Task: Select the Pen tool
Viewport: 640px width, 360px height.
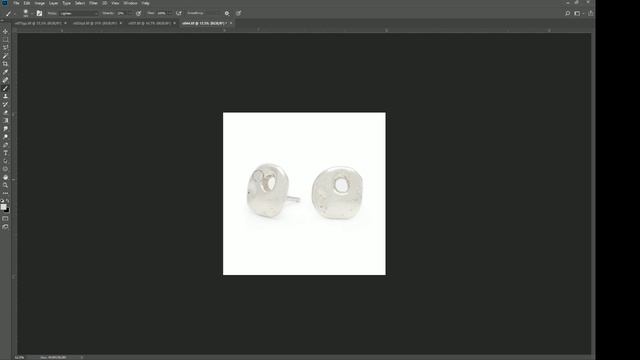Action: pos(5,145)
